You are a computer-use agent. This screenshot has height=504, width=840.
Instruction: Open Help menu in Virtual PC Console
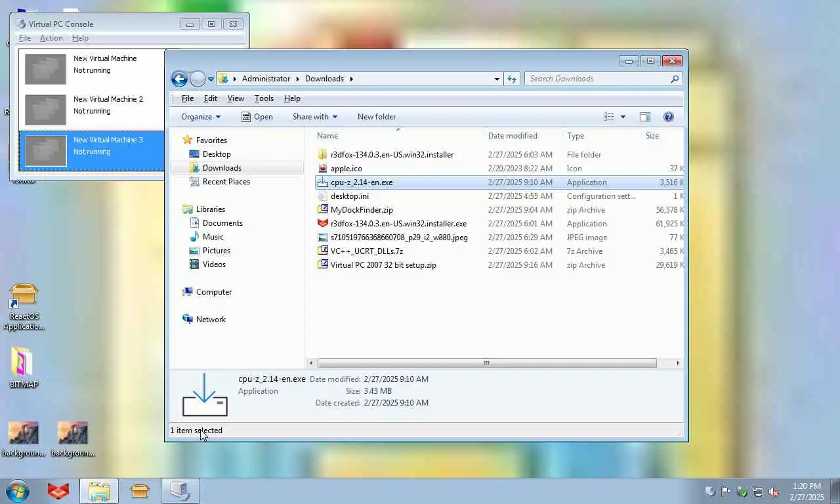pyautogui.click(x=80, y=38)
